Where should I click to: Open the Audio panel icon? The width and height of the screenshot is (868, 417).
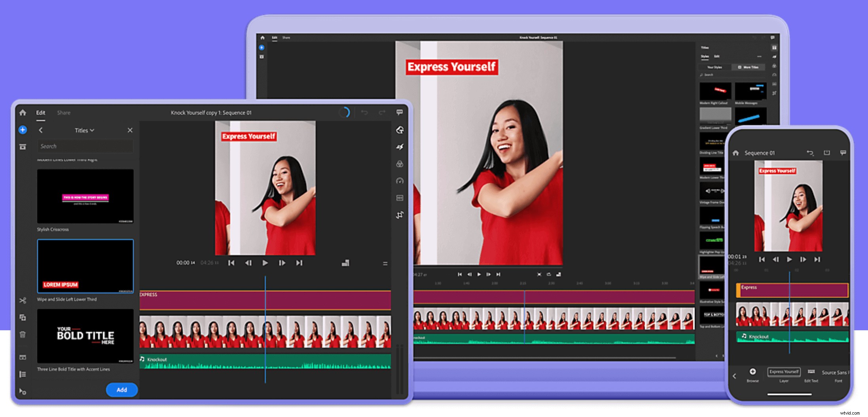click(400, 198)
